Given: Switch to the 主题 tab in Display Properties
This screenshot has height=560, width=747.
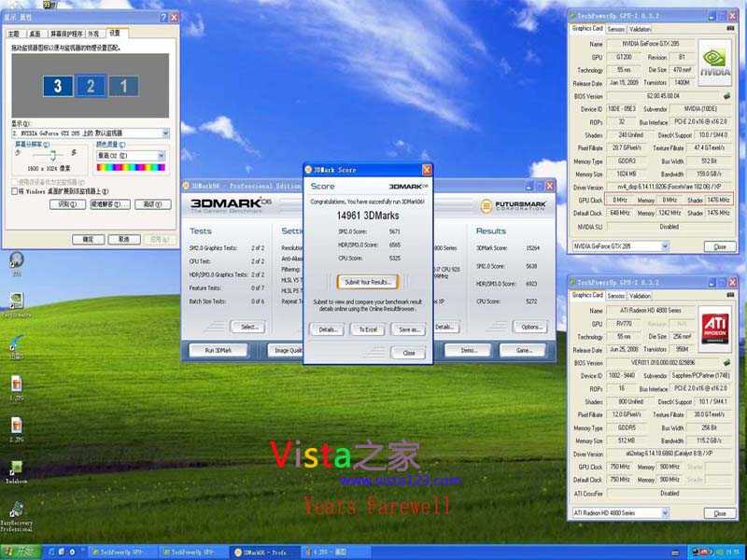Looking at the screenshot, I should coord(14,34).
